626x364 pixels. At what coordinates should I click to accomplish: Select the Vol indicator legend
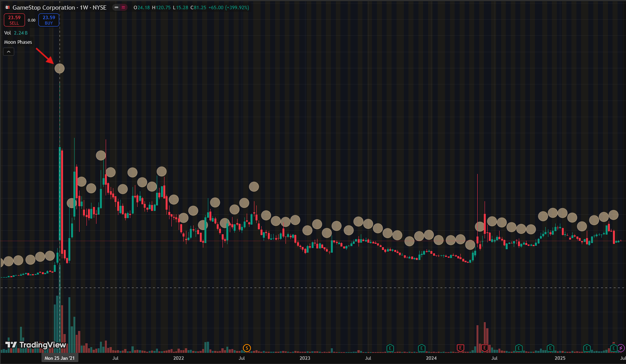(8, 33)
